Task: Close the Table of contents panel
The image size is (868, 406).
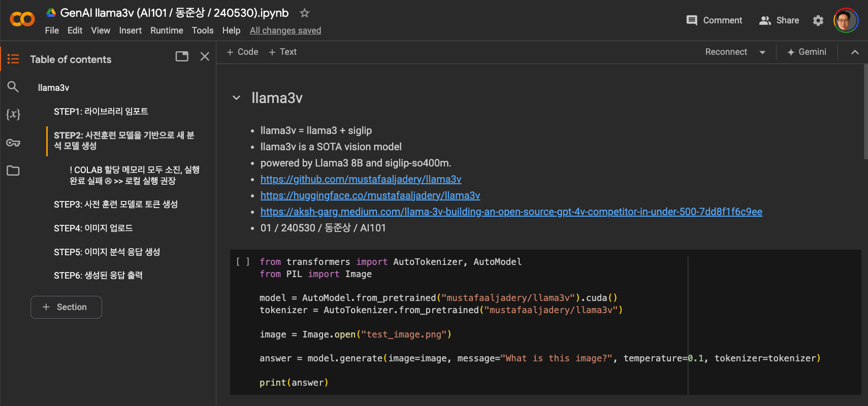Action: coord(205,56)
